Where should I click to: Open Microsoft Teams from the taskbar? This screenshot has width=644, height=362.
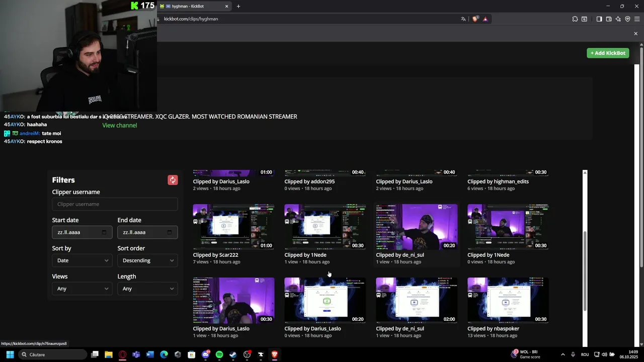coord(136,354)
